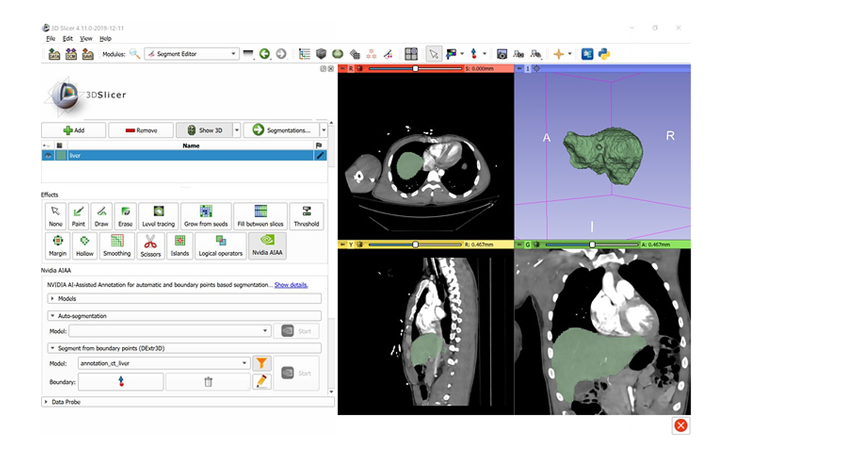The height and width of the screenshot is (449, 868).
Task: Toggle the Nvidia AIAA effect
Action: tap(267, 246)
